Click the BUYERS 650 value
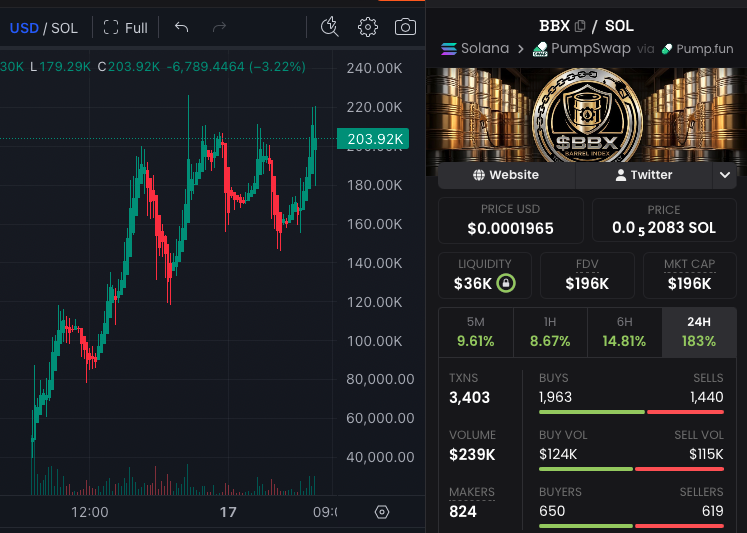The height and width of the screenshot is (533, 747). coord(552,511)
